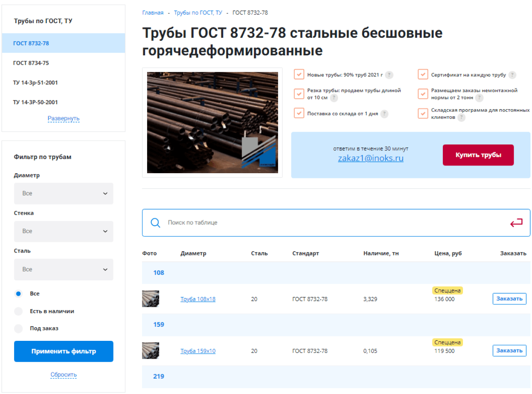Viewport: 532px width, 394px height.
Task: Click help icon beside 'от 10 см'
Action: (334, 98)
